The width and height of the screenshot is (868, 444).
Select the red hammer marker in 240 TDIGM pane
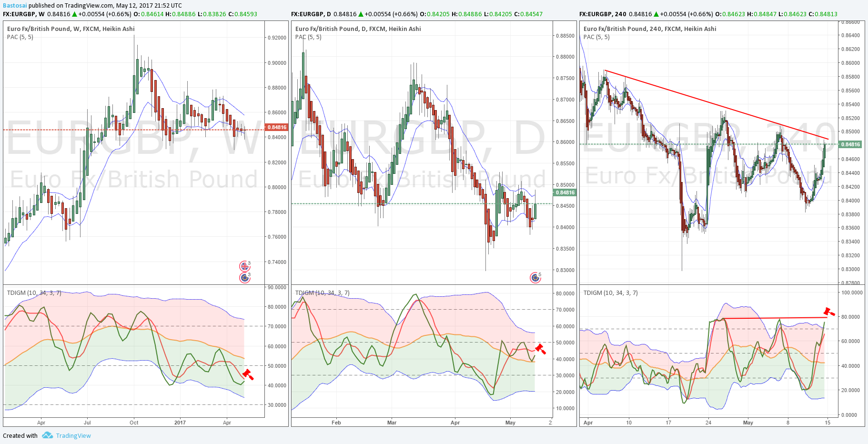point(829,312)
